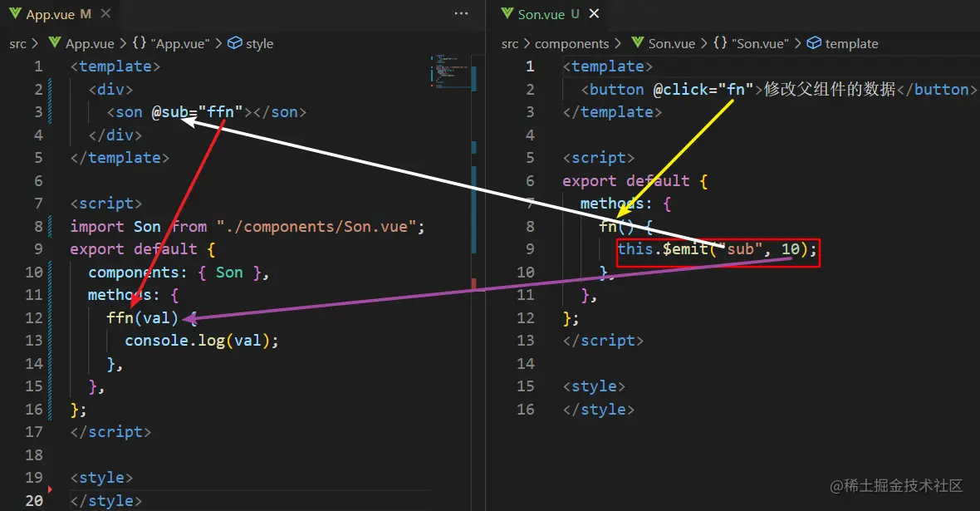Screen dimensions: 980x511
Task: Click "export default {" in Son.vue
Action: tap(635, 181)
